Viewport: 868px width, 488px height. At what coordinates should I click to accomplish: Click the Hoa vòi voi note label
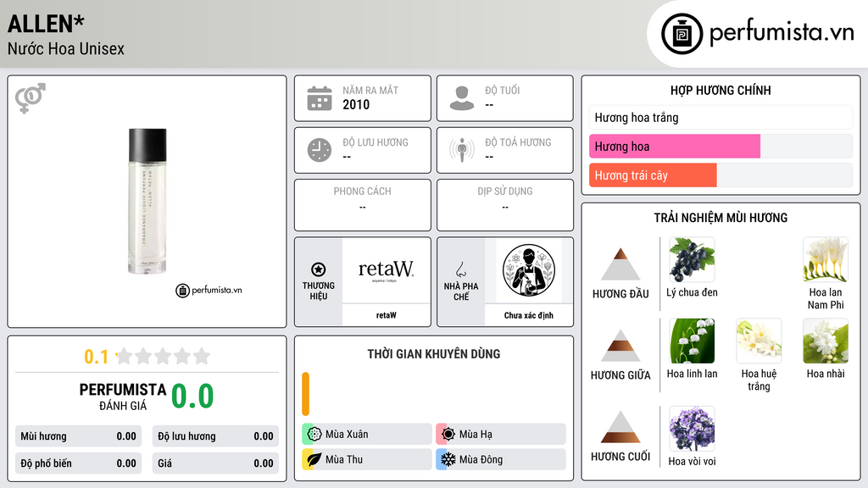(x=692, y=462)
